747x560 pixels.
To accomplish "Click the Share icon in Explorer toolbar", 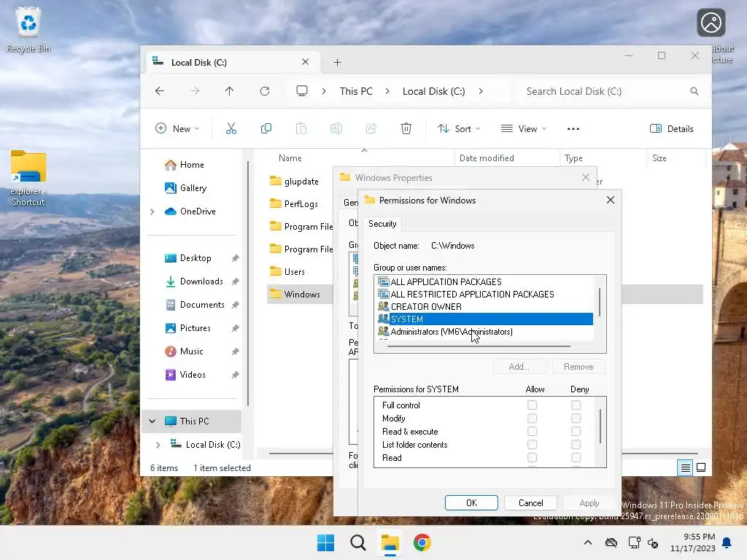I will point(371,128).
